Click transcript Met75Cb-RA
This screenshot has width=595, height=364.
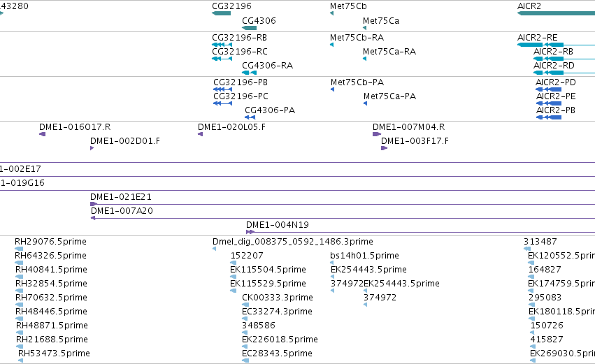(x=357, y=38)
